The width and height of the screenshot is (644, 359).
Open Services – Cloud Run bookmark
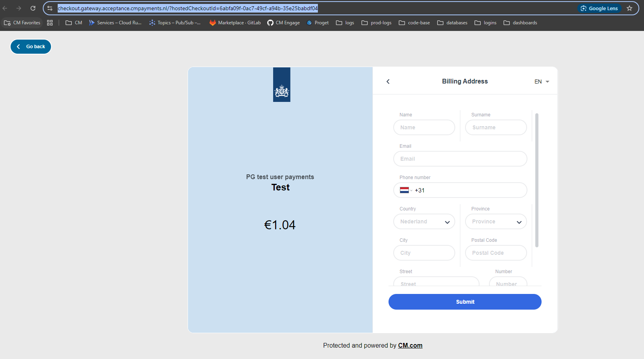point(115,23)
